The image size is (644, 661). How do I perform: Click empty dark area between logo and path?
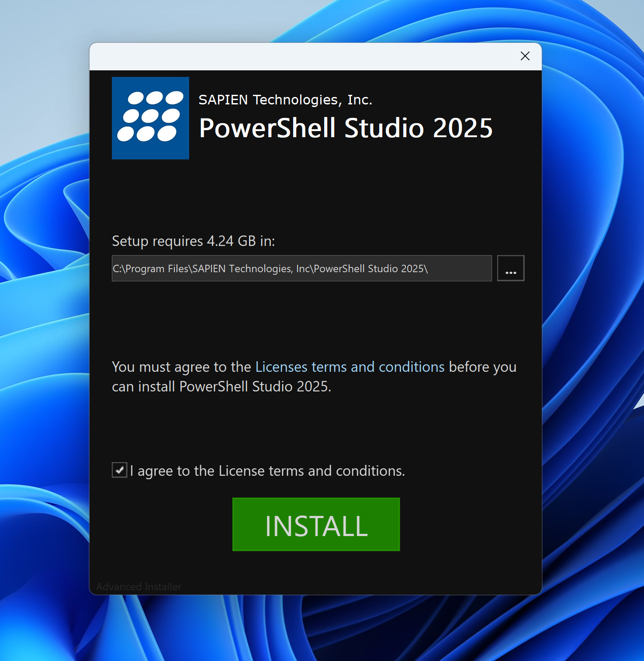[x=315, y=197]
